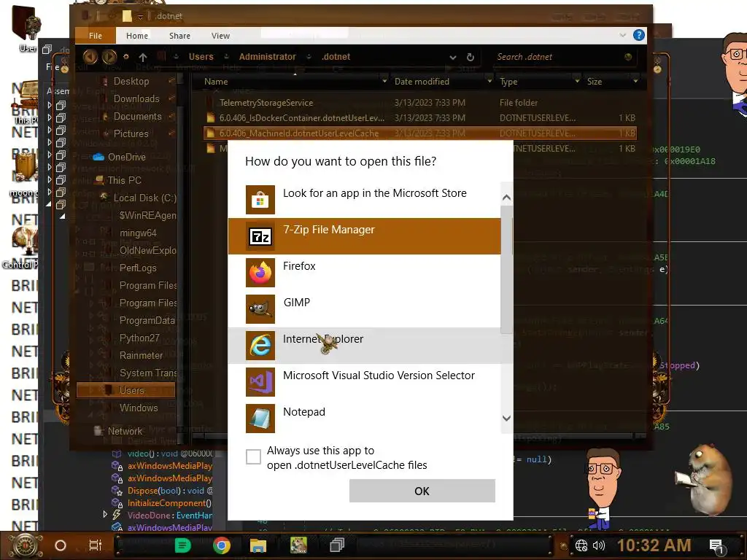The height and width of the screenshot is (560, 747).
Task: Open File Explorer from the taskbar
Action: (258, 545)
